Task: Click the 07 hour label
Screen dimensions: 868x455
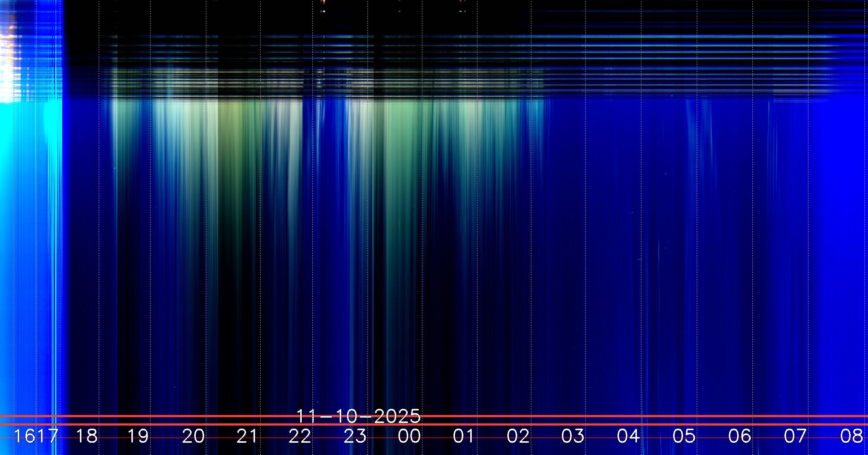Action: point(795,436)
